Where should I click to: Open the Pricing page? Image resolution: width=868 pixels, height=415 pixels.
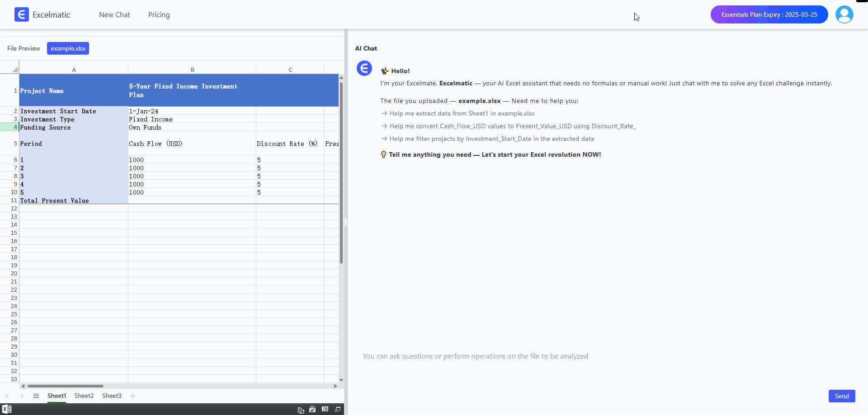[159, 15]
